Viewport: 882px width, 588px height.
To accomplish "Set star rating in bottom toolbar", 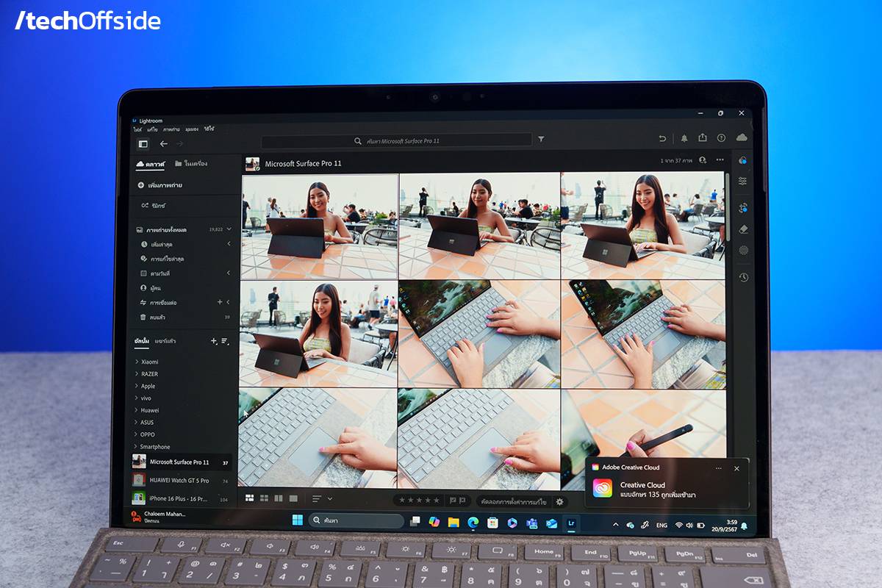I will click(420, 501).
